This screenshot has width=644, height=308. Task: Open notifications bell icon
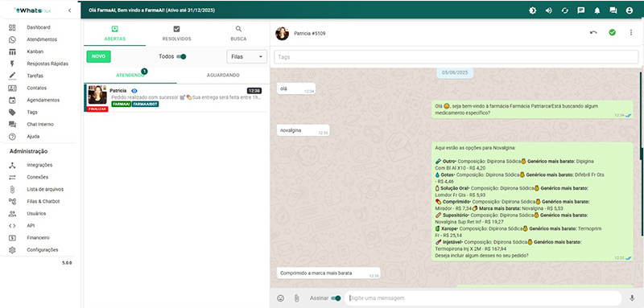point(597,10)
